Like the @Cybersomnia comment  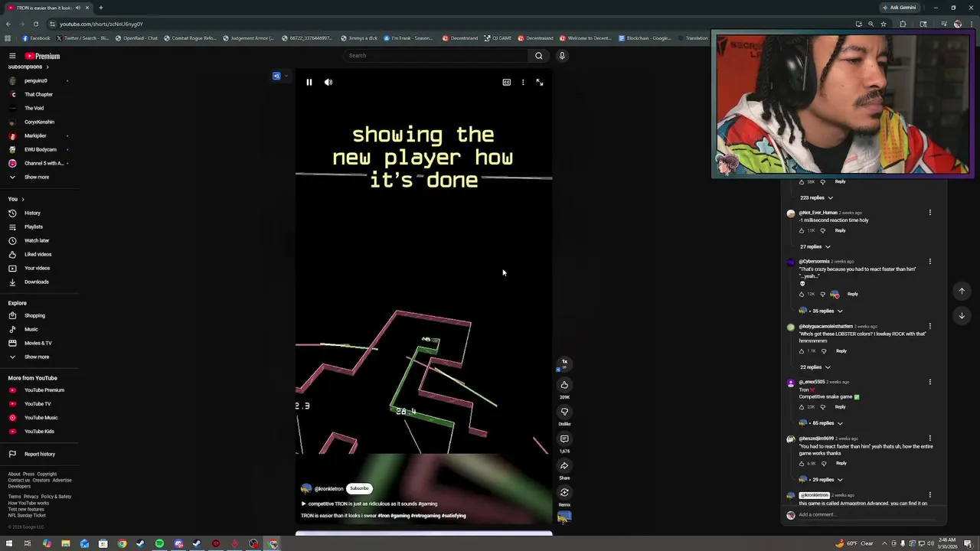802,294
